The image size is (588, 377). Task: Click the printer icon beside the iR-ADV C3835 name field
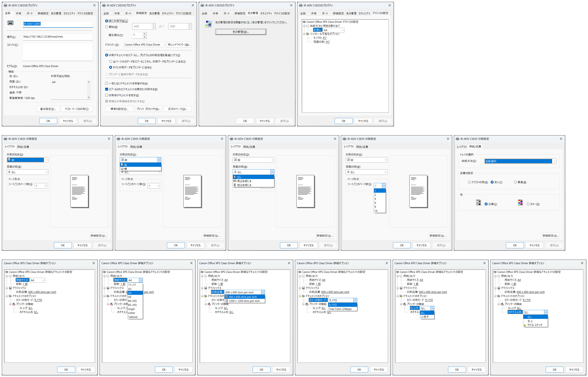click(10, 23)
